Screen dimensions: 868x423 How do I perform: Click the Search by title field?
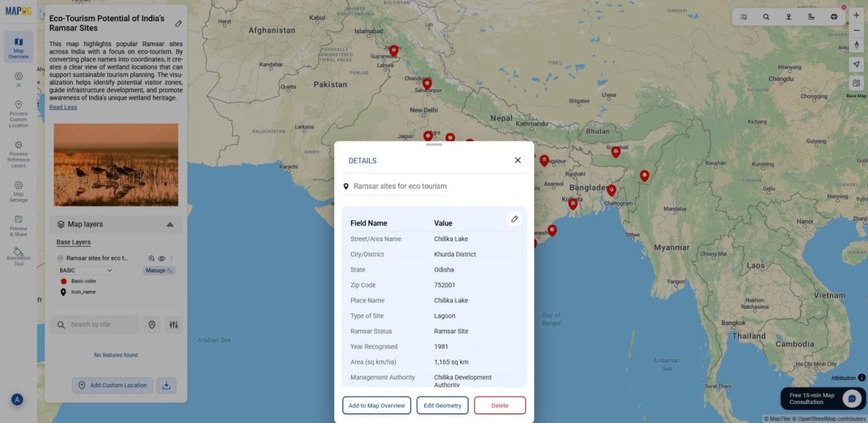tap(100, 325)
